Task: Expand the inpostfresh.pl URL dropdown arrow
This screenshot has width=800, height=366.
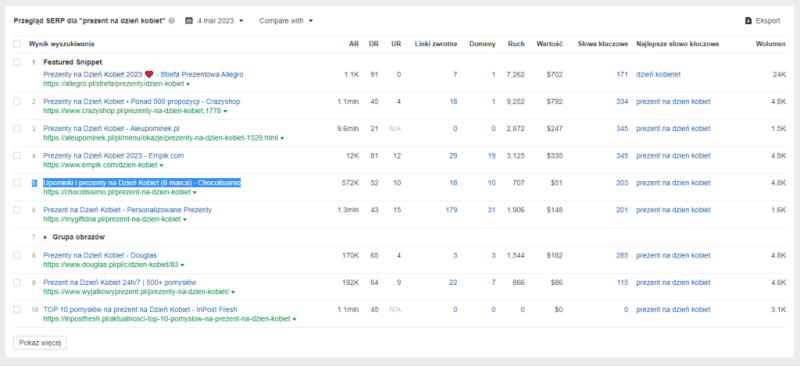Action: pyautogui.click(x=294, y=319)
